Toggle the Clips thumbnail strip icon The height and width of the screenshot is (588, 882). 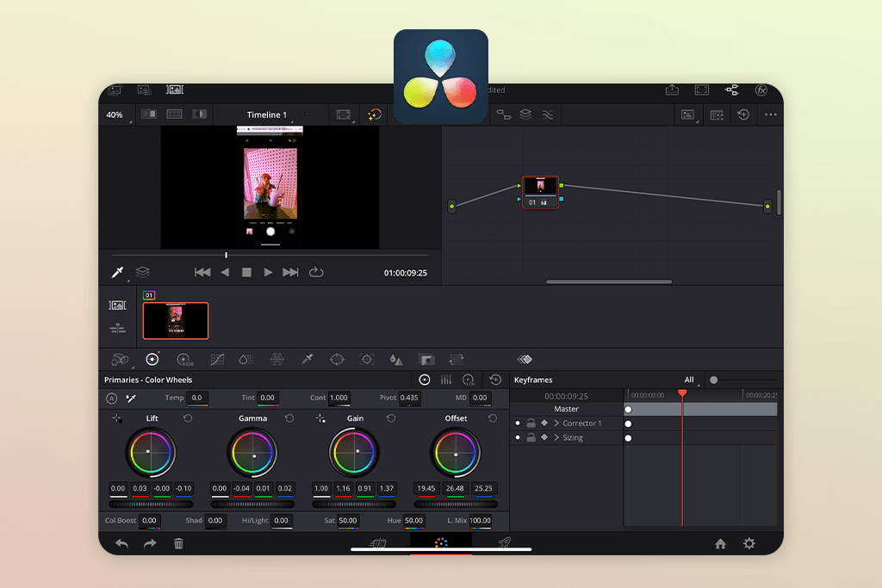(174, 90)
